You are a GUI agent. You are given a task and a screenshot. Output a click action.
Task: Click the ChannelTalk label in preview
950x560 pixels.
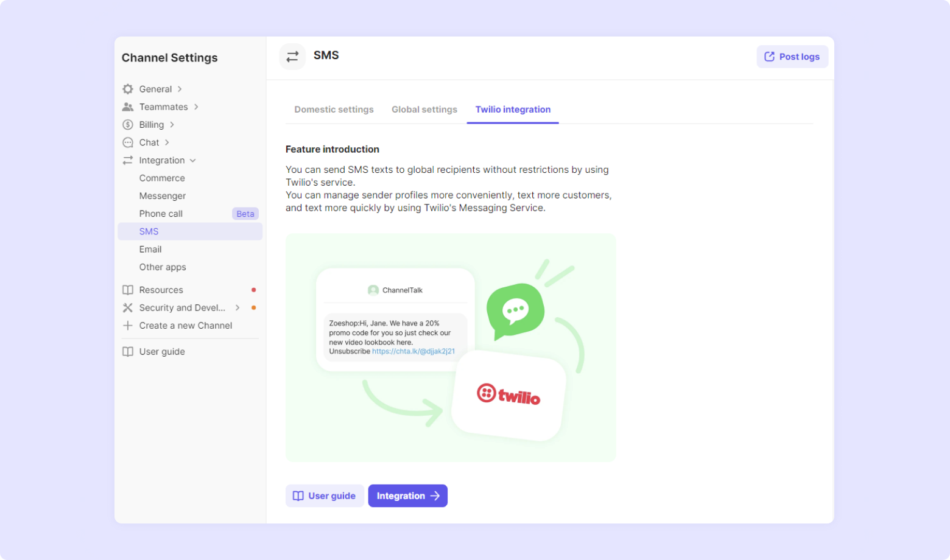click(403, 290)
